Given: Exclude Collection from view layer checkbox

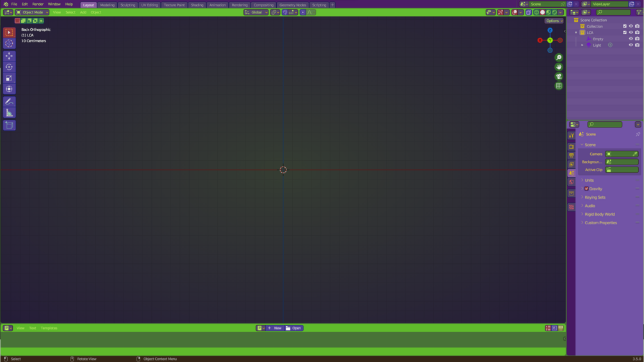Looking at the screenshot, I should point(625,26).
